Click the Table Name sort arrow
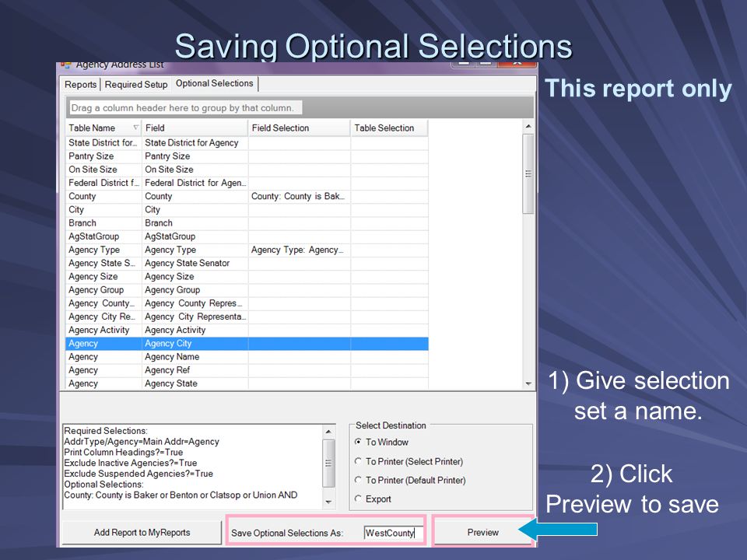This screenshot has height=560, width=747. (135, 128)
